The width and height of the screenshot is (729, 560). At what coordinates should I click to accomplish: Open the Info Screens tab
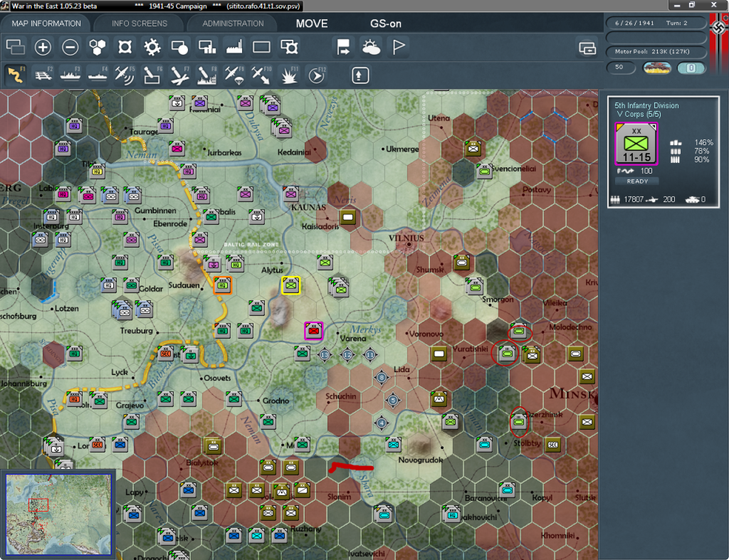click(x=139, y=23)
